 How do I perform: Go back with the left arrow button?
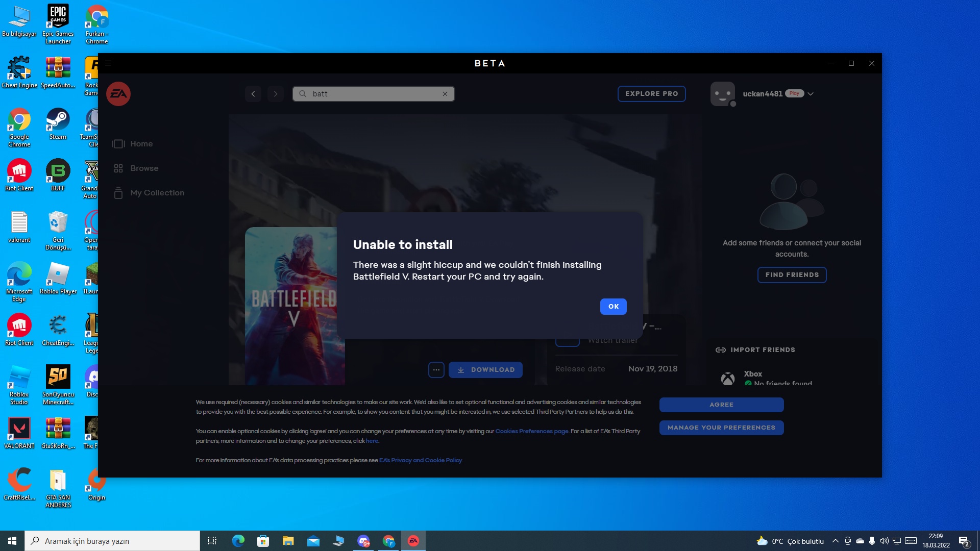tap(253, 94)
